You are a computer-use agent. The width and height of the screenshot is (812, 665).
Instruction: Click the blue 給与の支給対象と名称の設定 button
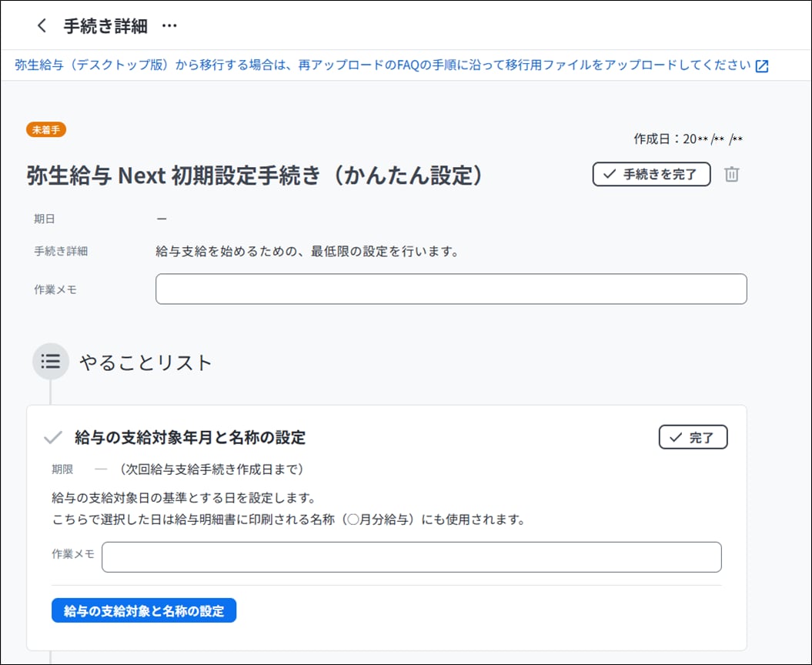(x=144, y=610)
